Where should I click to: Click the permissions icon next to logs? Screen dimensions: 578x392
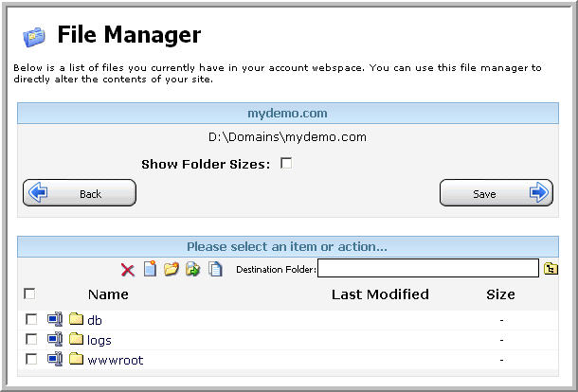tap(55, 339)
